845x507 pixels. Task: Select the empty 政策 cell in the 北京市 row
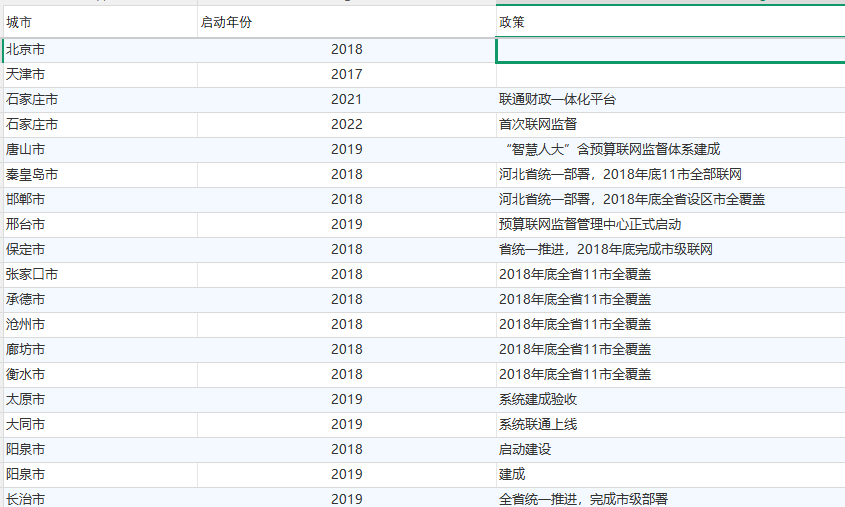coord(670,50)
